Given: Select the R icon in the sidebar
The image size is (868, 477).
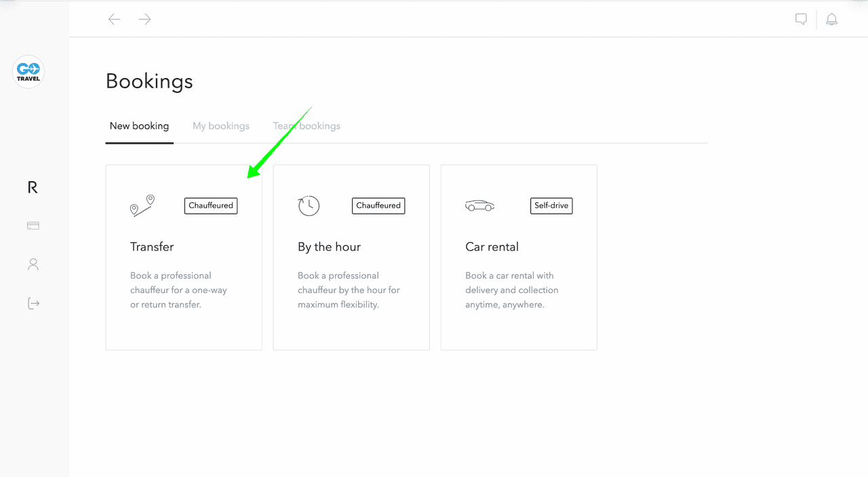Looking at the screenshot, I should tap(33, 187).
